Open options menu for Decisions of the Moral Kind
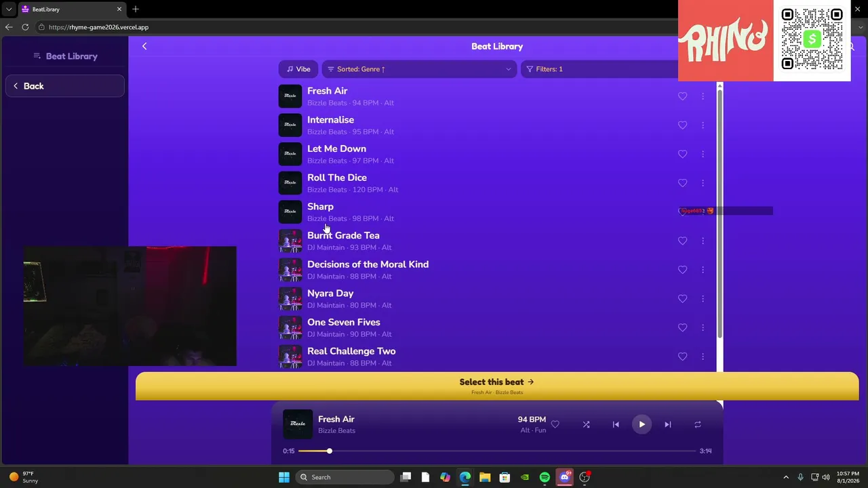Screen dimensions: 868x488 point(703,270)
